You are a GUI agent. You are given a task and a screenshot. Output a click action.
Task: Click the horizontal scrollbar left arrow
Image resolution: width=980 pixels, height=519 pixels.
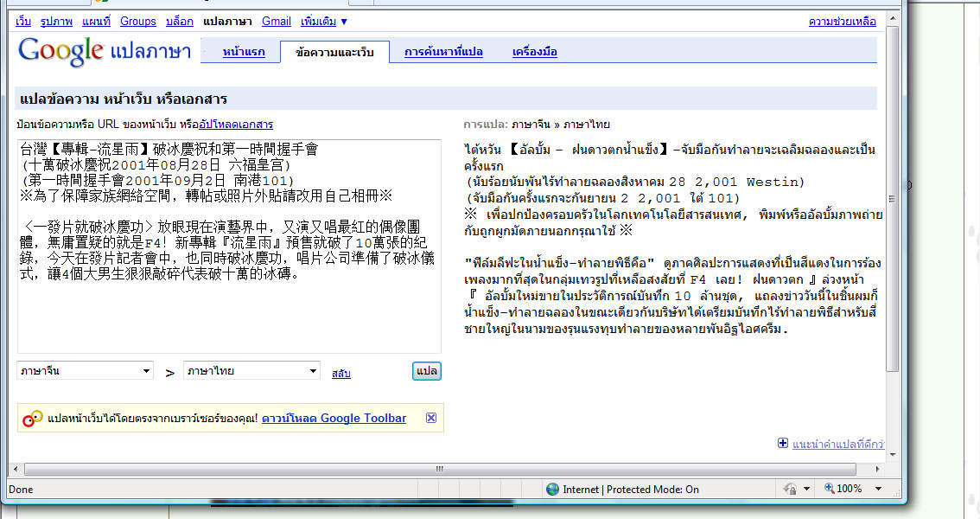(16, 468)
